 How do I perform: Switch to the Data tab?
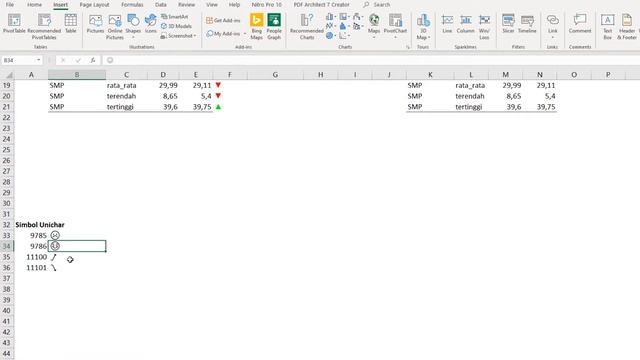pyautogui.click(x=161, y=4)
